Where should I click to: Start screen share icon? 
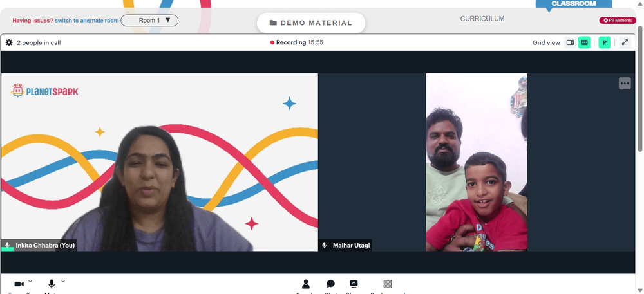[354, 284]
